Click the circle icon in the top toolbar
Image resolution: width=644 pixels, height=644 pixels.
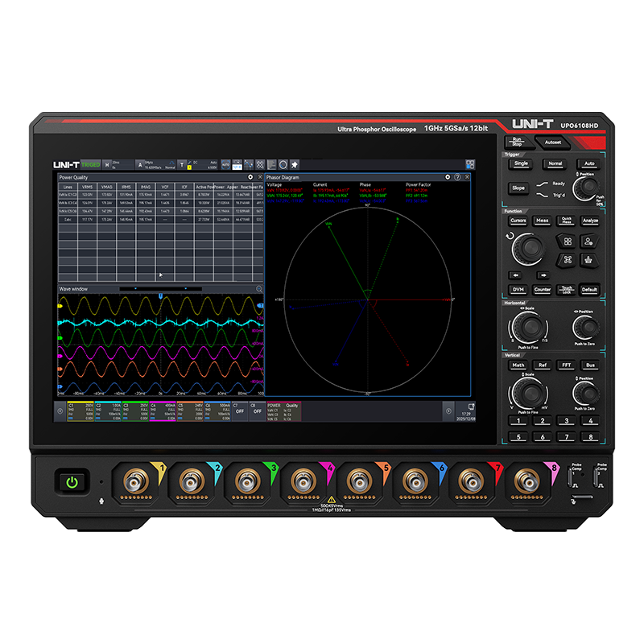(283, 165)
